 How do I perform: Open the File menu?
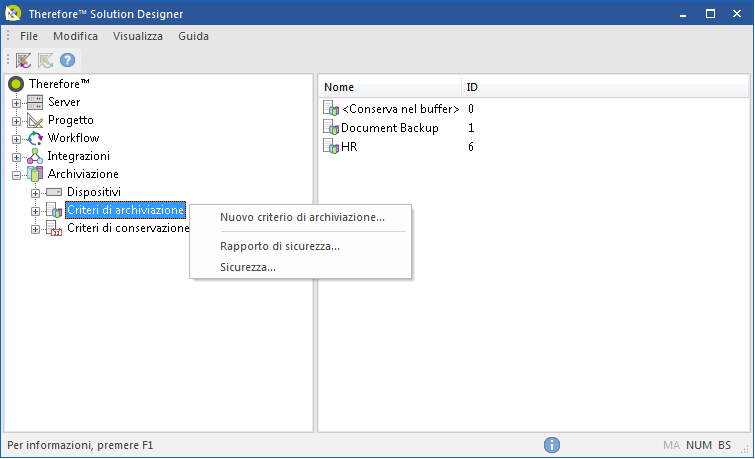pyautogui.click(x=29, y=36)
